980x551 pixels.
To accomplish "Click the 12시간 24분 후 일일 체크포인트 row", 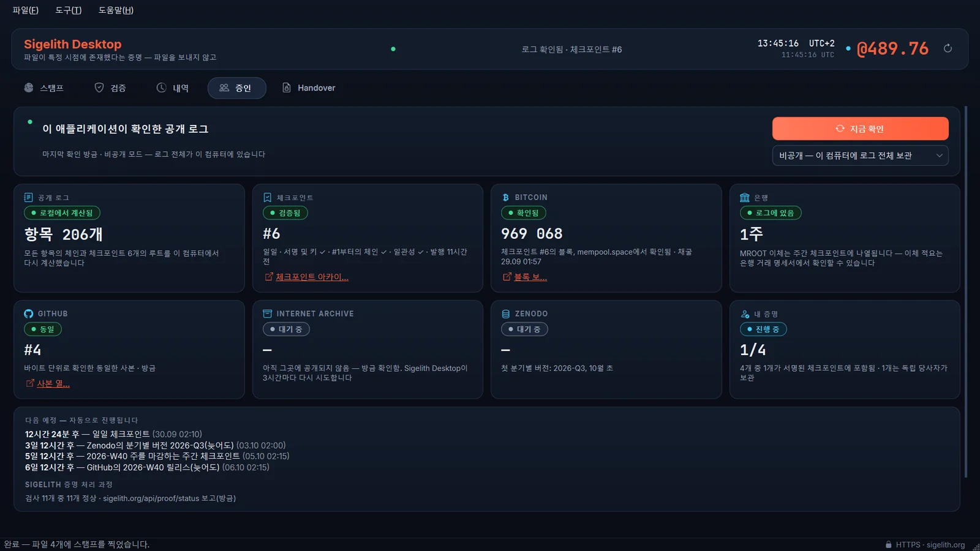I will [x=113, y=434].
